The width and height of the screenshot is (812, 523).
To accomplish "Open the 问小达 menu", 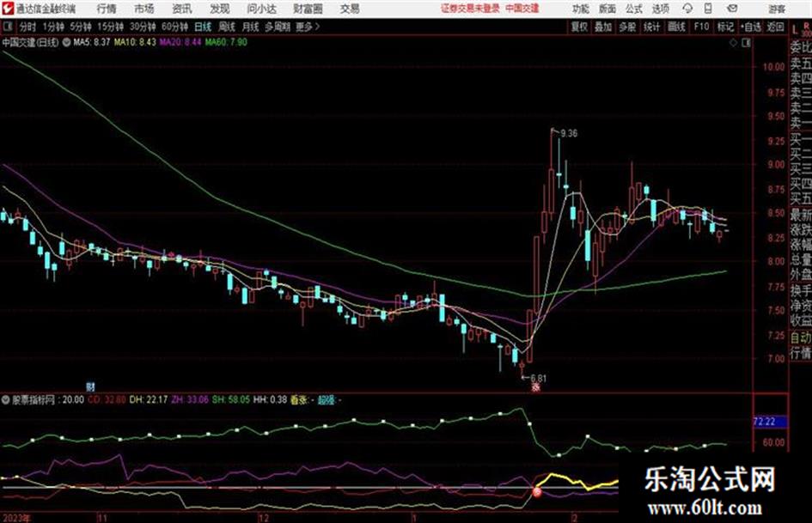I will click(x=261, y=9).
